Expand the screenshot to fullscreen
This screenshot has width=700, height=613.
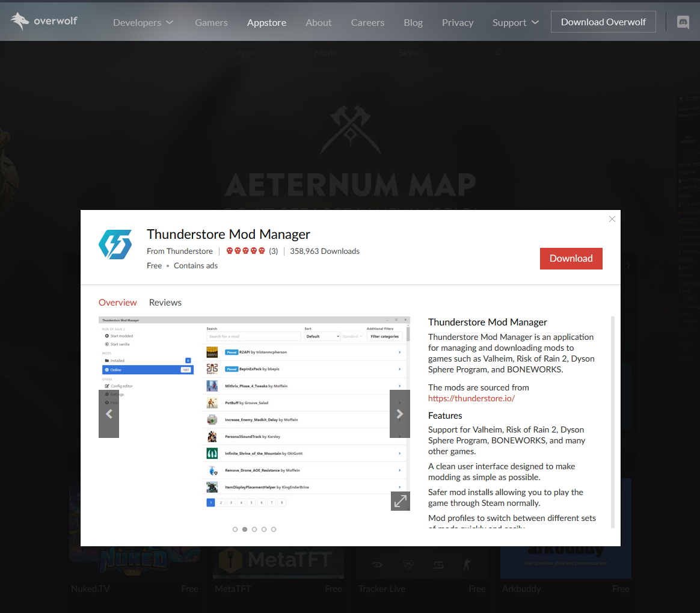[400, 501]
